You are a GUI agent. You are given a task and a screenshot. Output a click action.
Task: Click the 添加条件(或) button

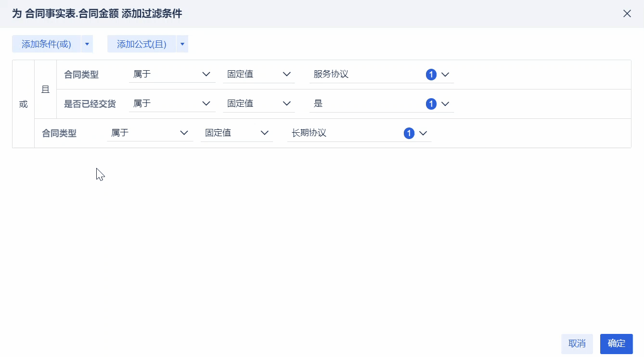click(46, 44)
